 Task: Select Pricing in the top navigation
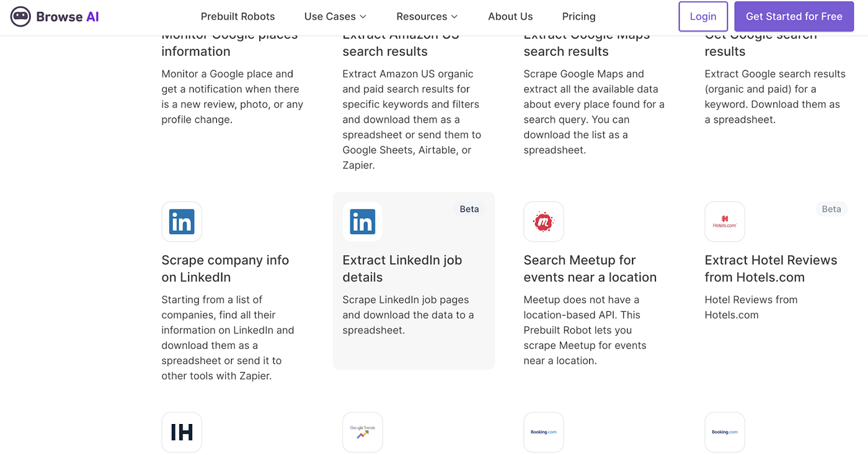(x=578, y=17)
